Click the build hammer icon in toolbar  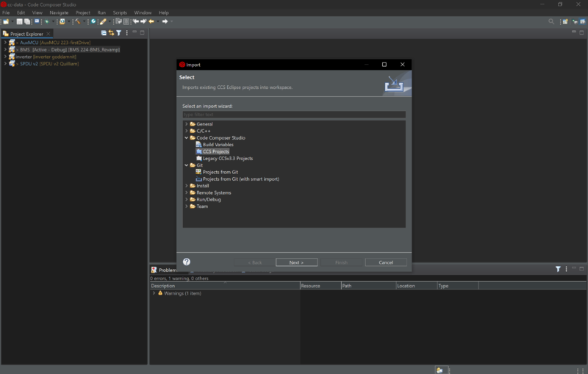pos(78,21)
